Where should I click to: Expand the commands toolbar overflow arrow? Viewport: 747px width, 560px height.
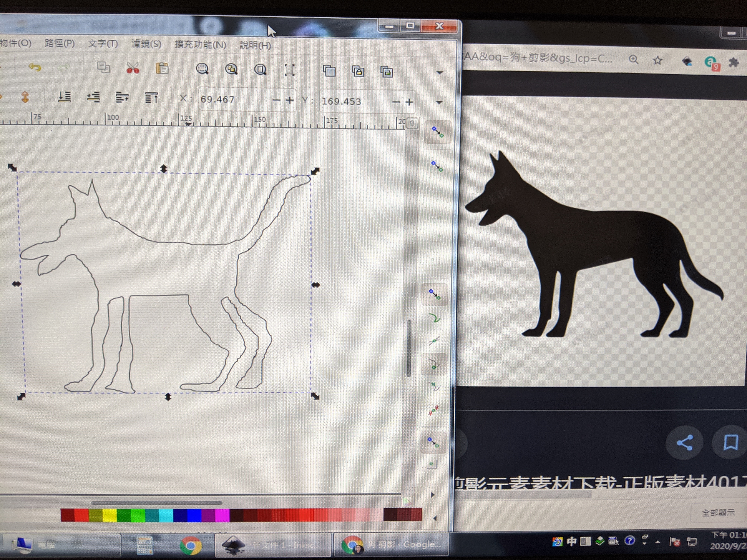pos(439,73)
